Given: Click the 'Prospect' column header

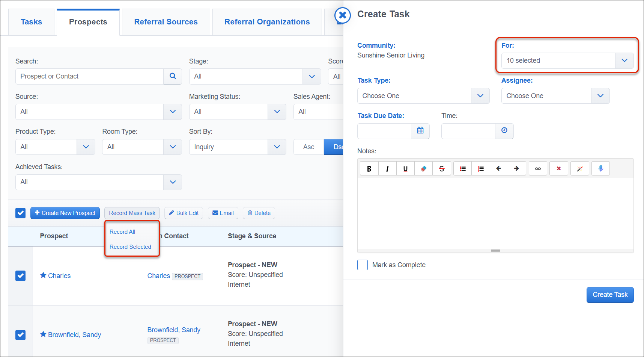Looking at the screenshot, I should click(54, 236).
